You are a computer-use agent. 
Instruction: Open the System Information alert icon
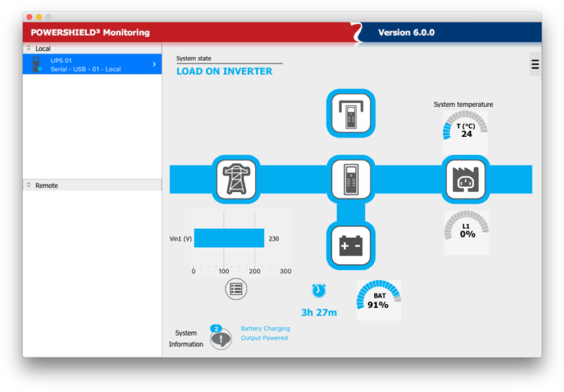tap(221, 338)
